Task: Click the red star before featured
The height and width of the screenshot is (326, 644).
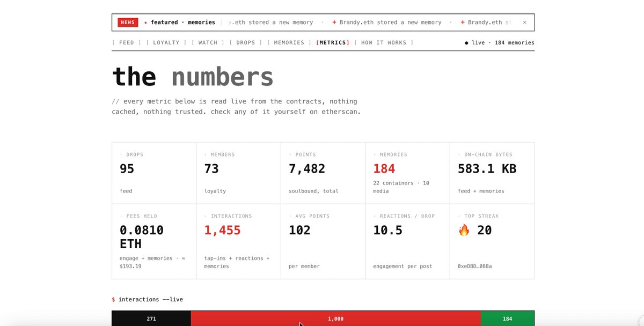Action: tap(145, 23)
